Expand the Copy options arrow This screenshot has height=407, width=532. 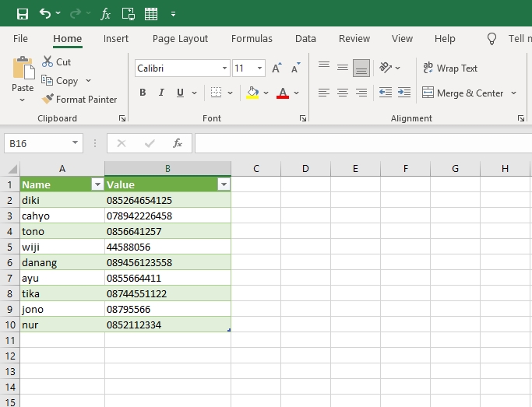[x=88, y=81]
